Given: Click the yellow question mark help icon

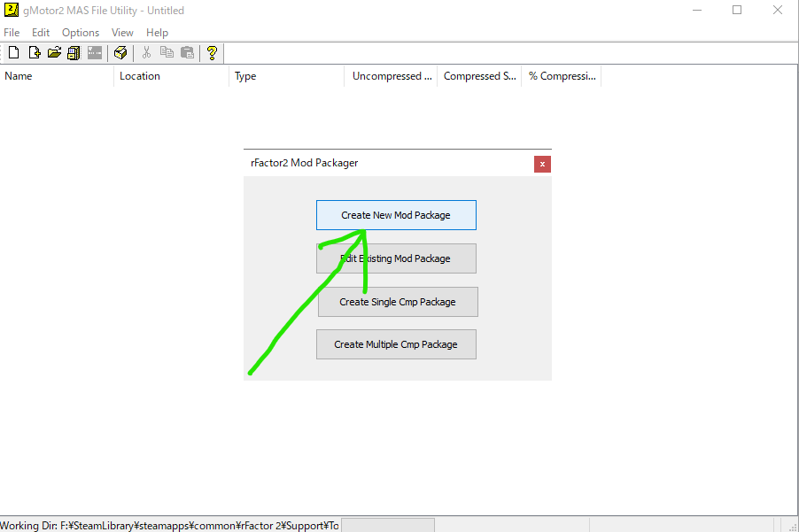Looking at the screenshot, I should [212, 52].
